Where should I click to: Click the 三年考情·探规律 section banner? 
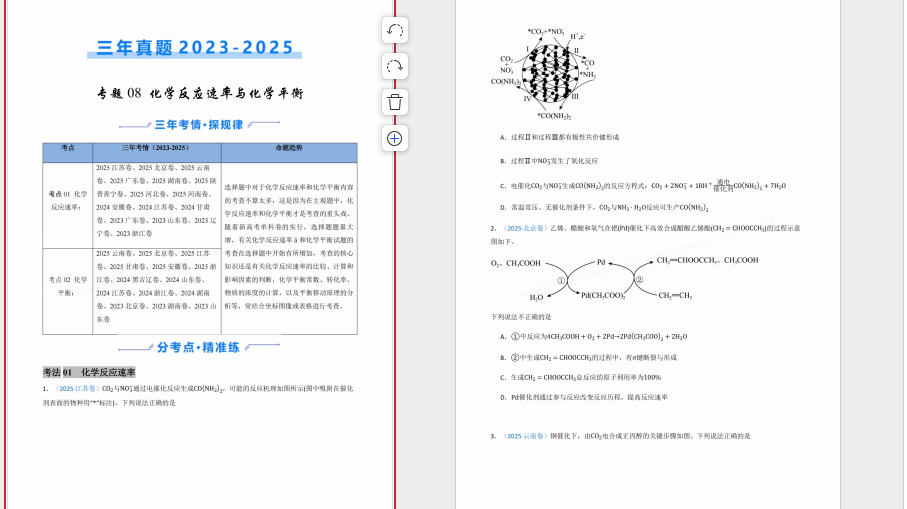198,125
